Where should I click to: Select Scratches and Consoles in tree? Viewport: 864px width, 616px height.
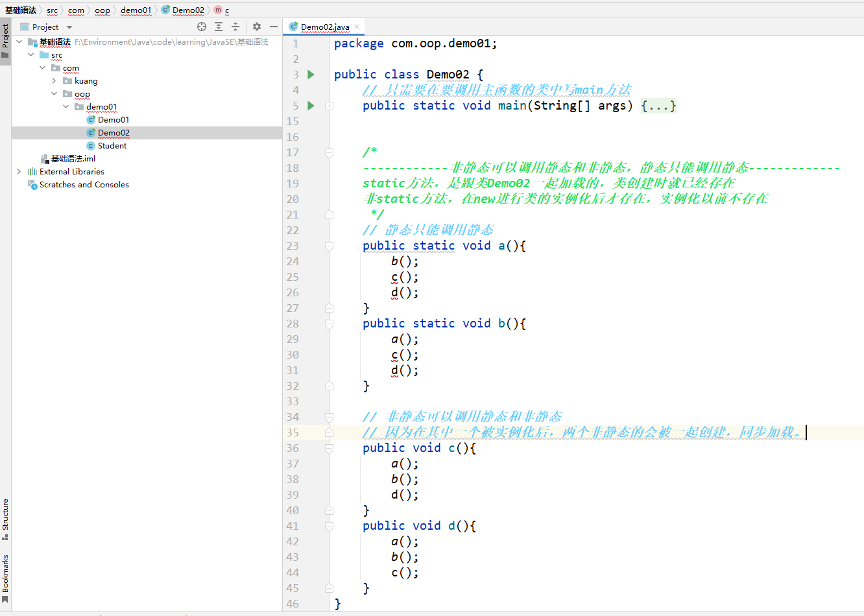tap(78, 185)
